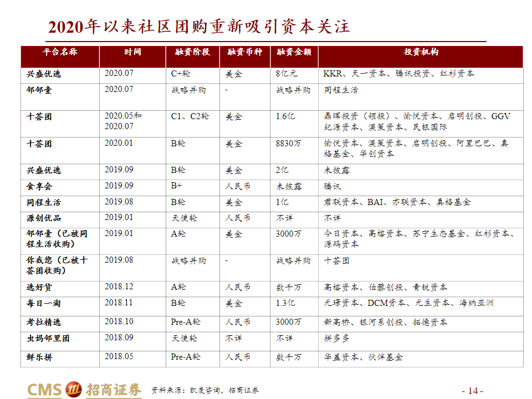This screenshot has height=399, width=532.
Task: Select the 2018.12 date cell
Action: pyautogui.click(x=119, y=287)
